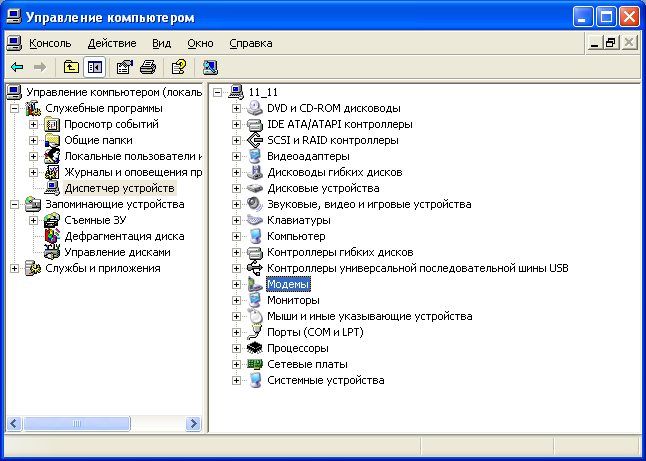
Task: Select Управление дисками in the tree
Action: (x=117, y=252)
